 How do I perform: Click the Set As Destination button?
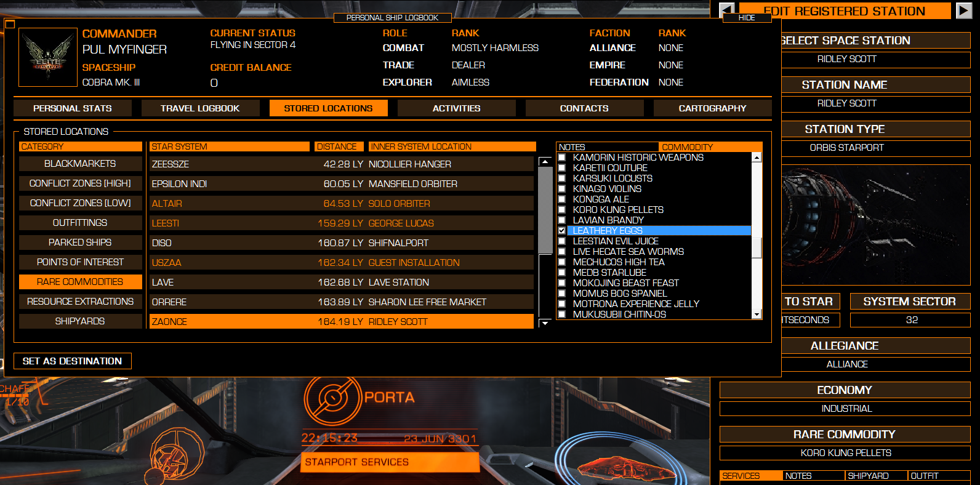[x=73, y=361]
